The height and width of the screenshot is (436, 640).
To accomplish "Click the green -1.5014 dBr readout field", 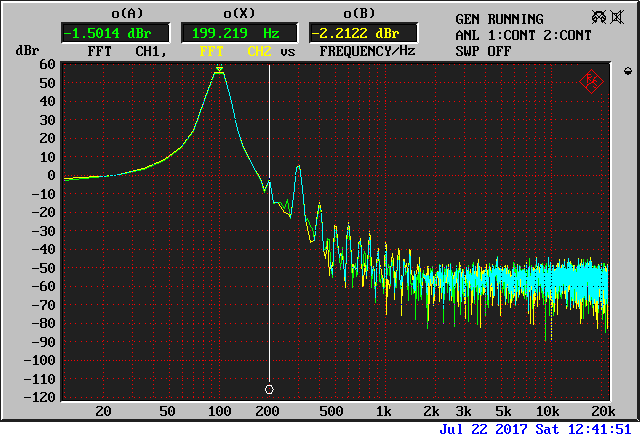I will point(115,33).
